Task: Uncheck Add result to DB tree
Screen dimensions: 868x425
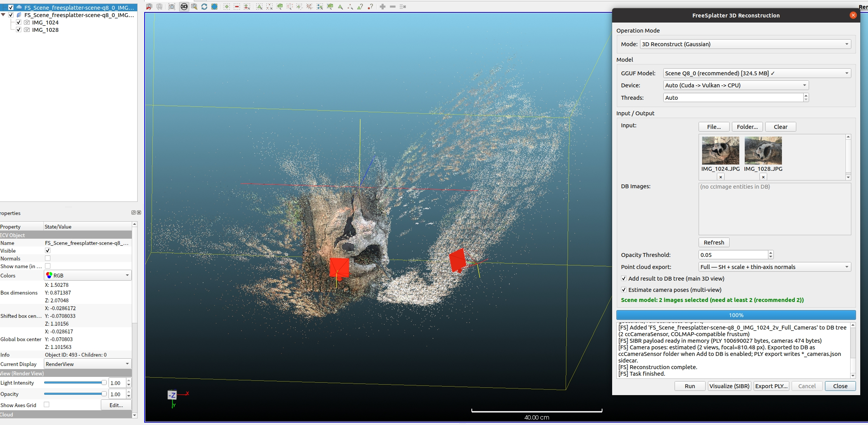Action: click(x=624, y=279)
